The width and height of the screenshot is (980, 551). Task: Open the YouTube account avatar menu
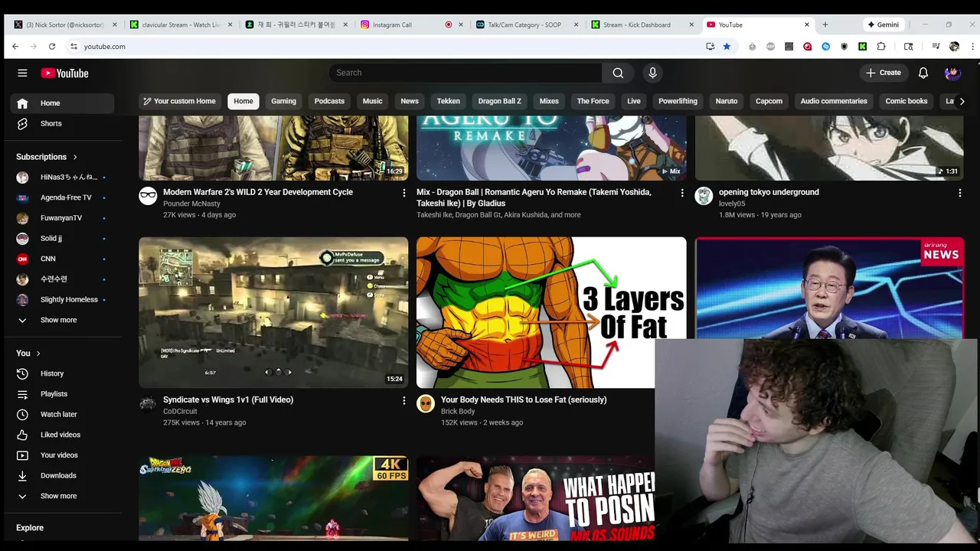(x=952, y=73)
